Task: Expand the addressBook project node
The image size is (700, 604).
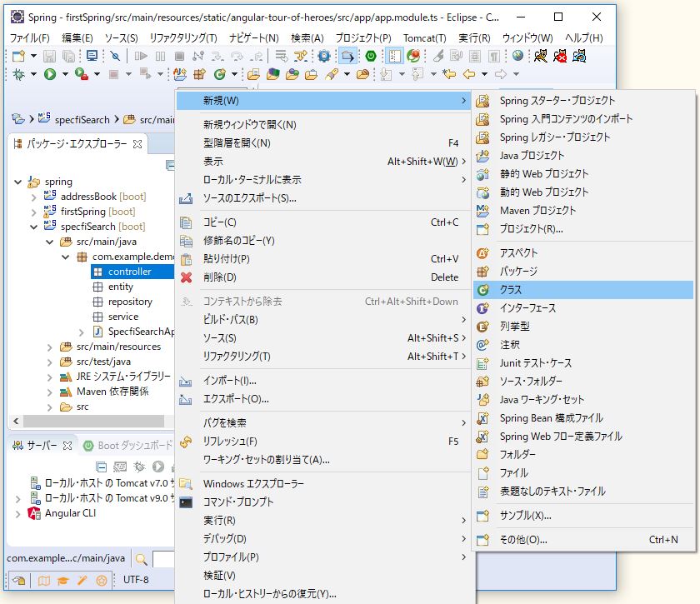Action: point(34,197)
